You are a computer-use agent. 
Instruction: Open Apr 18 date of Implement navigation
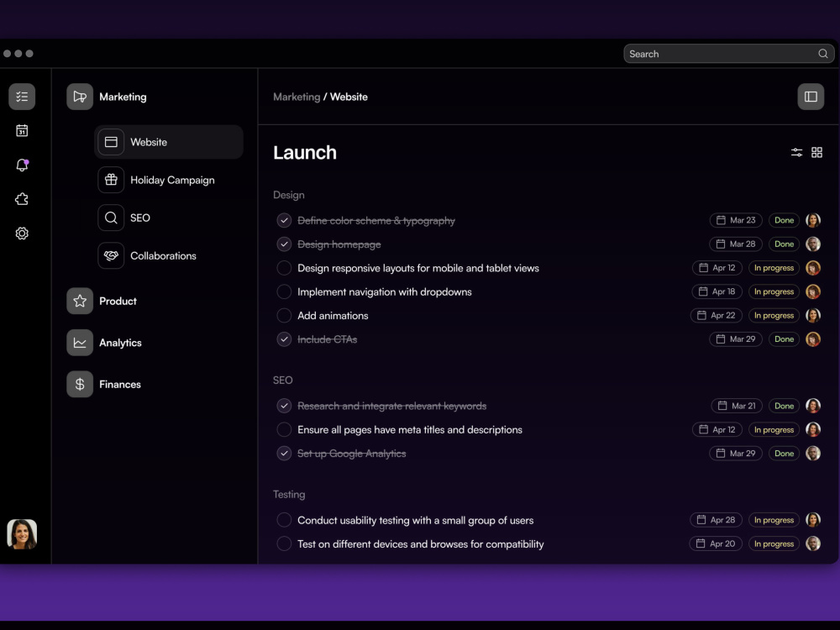pos(717,291)
